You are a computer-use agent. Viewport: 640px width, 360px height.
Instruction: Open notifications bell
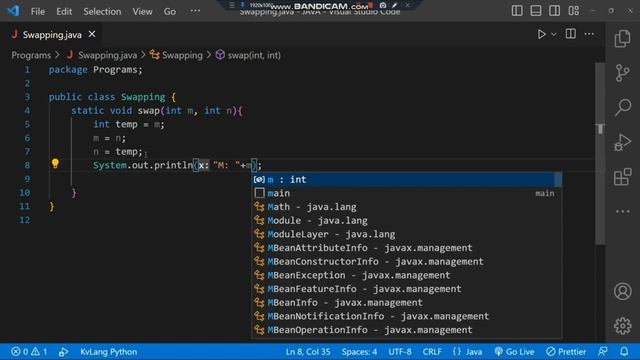[624, 351]
